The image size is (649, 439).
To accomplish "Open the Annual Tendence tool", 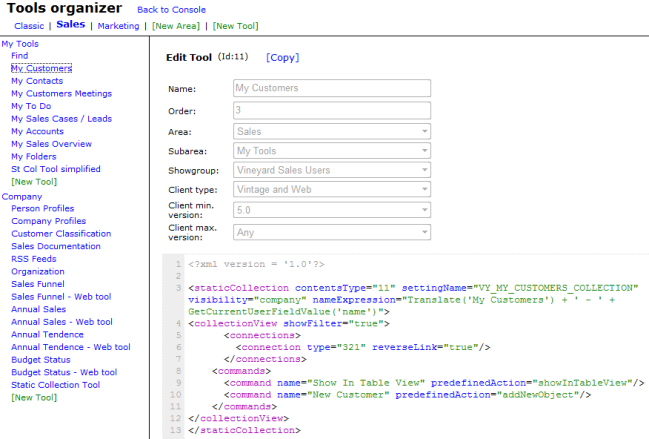I will coord(48,335).
